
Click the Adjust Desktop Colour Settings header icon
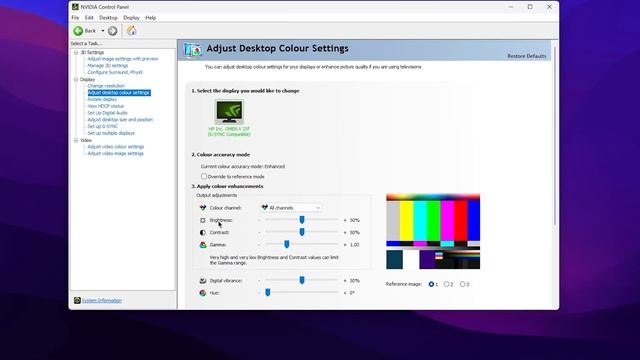coord(193,50)
